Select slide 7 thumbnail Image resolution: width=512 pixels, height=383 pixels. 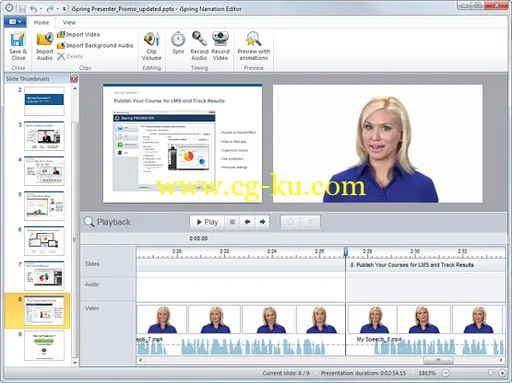tap(44, 276)
